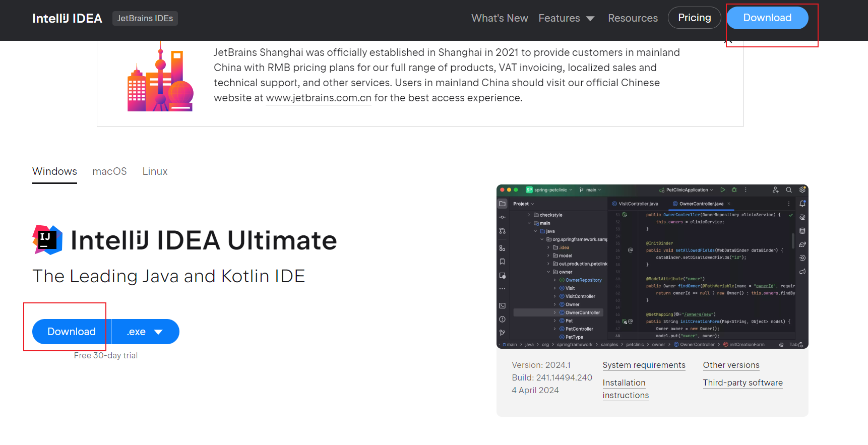This screenshot has width=868, height=445.
Task: Open the .exe installer type dropdown
Action: tap(145, 332)
